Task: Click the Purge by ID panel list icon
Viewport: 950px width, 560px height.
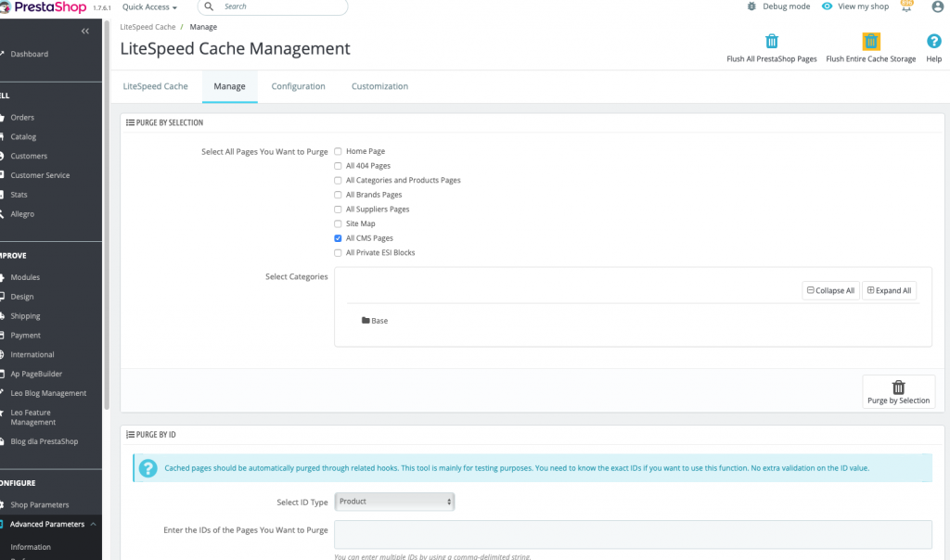Action: (130, 435)
